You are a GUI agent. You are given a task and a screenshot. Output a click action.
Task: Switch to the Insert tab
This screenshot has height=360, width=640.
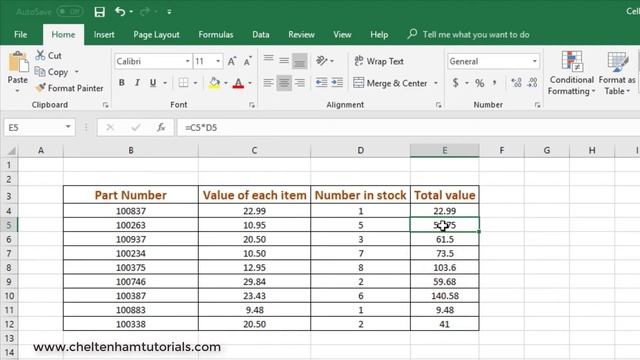(104, 35)
